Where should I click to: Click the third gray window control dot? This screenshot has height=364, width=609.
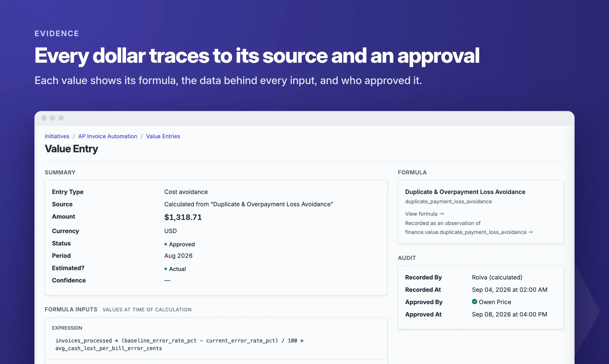61,118
